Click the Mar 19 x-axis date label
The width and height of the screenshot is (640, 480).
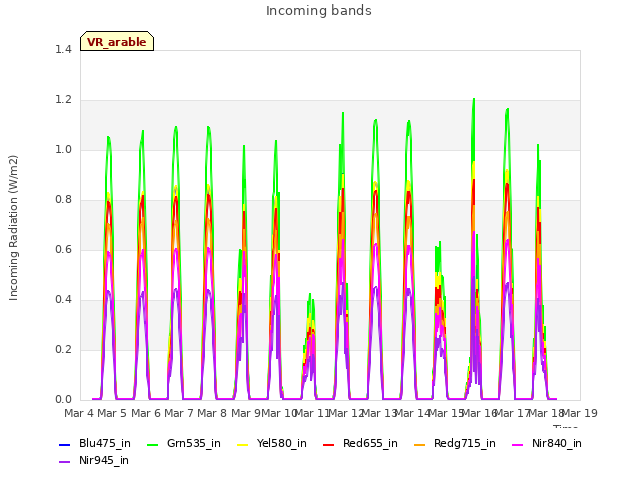click(580, 413)
